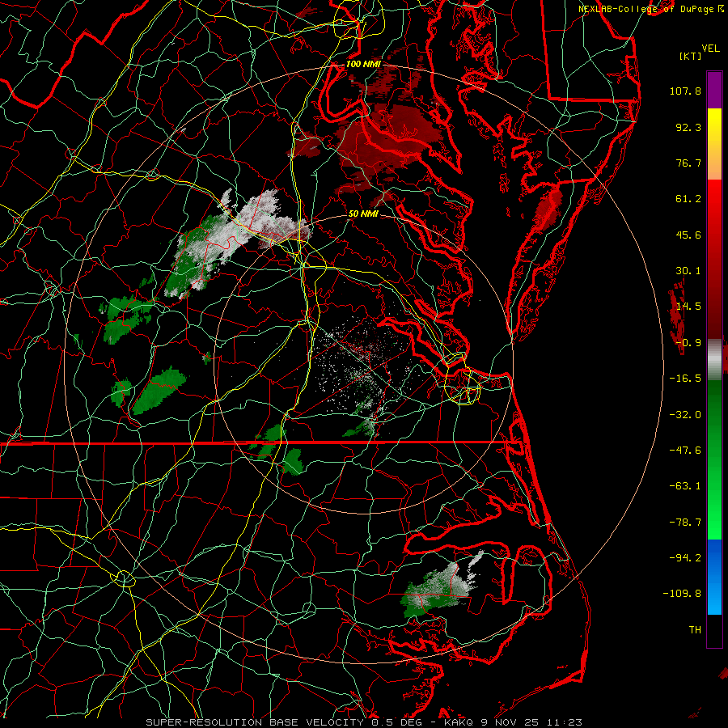Select the 61.2 scale value
Image resolution: width=728 pixels, height=728 pixels.
point(688,199)
